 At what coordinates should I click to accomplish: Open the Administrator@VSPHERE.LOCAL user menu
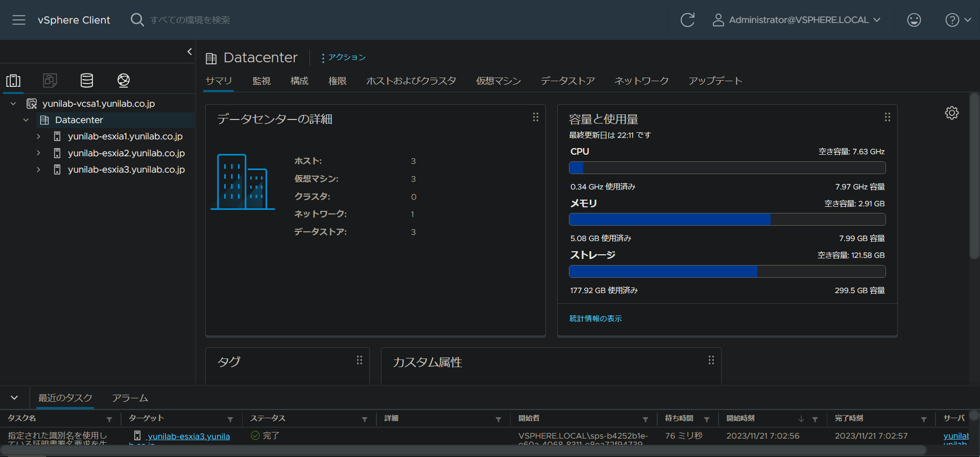coord(797,20)
